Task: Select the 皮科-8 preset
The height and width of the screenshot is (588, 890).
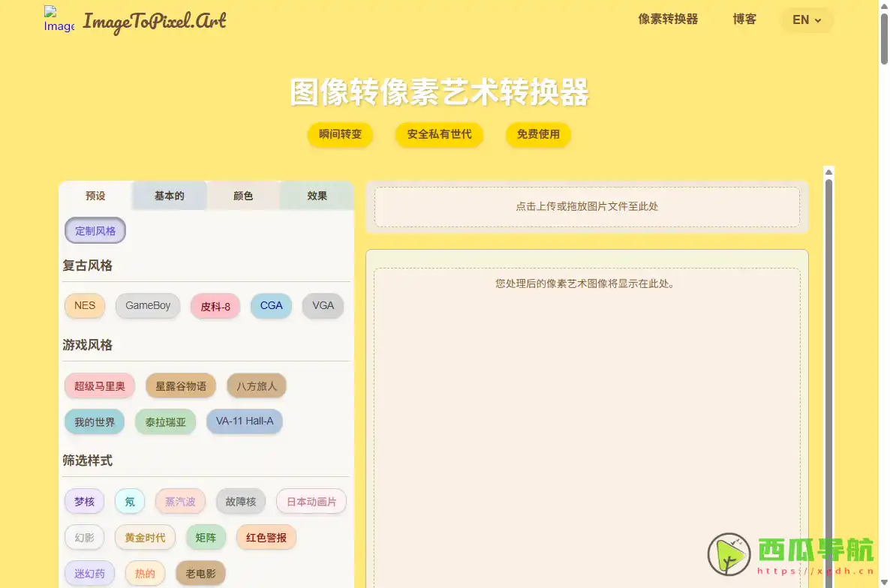Action: (x=215, y=306)
